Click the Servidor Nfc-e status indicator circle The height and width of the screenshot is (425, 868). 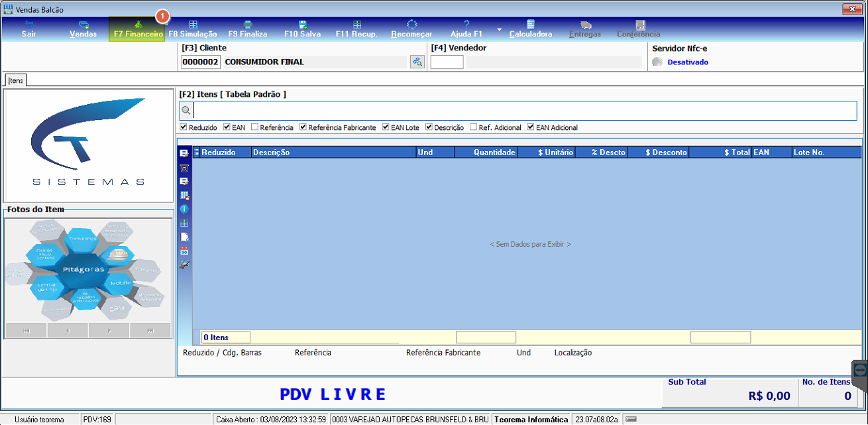pyautogui.click(x=657, y=62)
